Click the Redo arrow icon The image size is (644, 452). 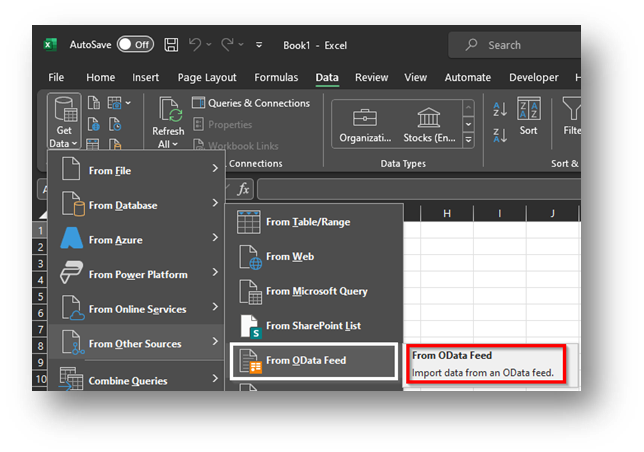coord(227,44)
